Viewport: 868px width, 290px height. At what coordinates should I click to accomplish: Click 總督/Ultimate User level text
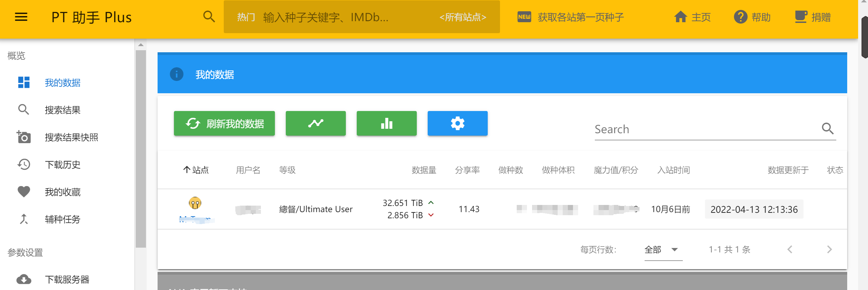(316, 209)
